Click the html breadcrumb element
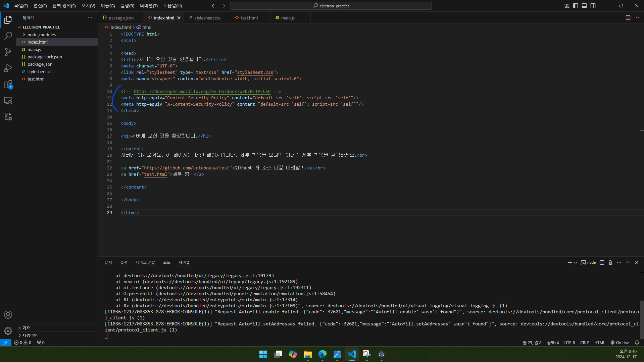The width and height of the screenshot is (644, 362). tap(144, 27)
